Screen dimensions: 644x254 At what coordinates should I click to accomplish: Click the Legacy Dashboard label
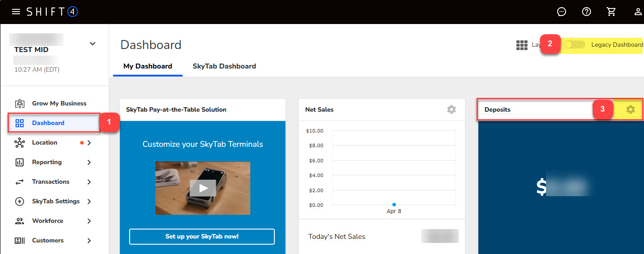(617, 44)
